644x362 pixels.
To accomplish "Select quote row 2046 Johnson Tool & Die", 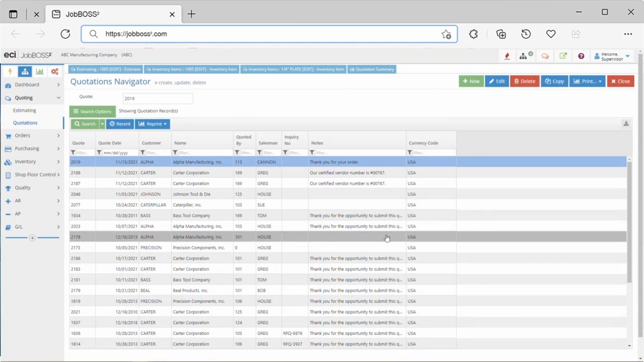I will tap(348, 194).
